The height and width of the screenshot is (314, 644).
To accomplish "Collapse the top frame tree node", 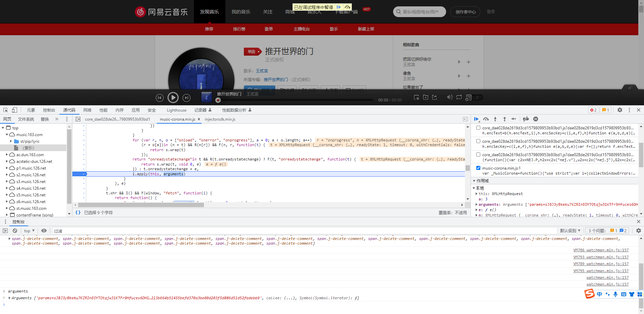I will coord(3,128).
